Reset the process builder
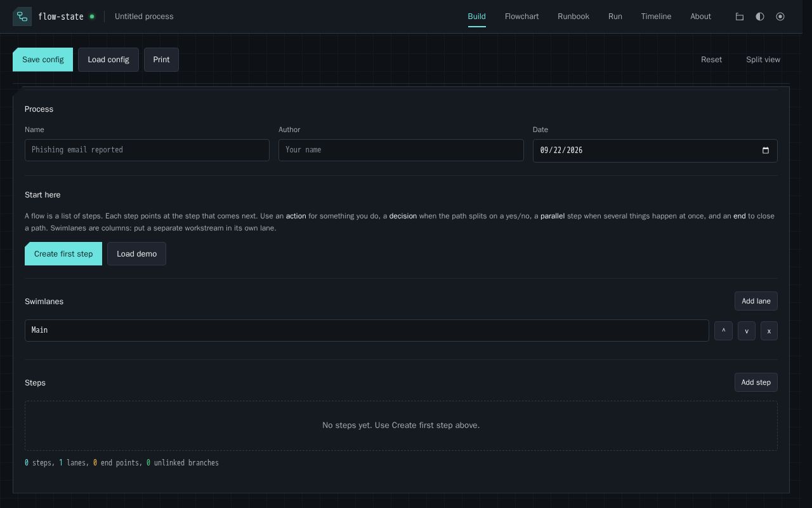The height and width of the screenshot is (508, 812). click(711, 60)
